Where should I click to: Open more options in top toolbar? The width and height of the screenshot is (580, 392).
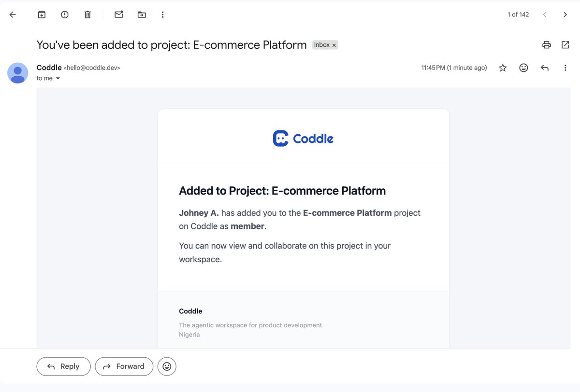[x=163, y=14]
